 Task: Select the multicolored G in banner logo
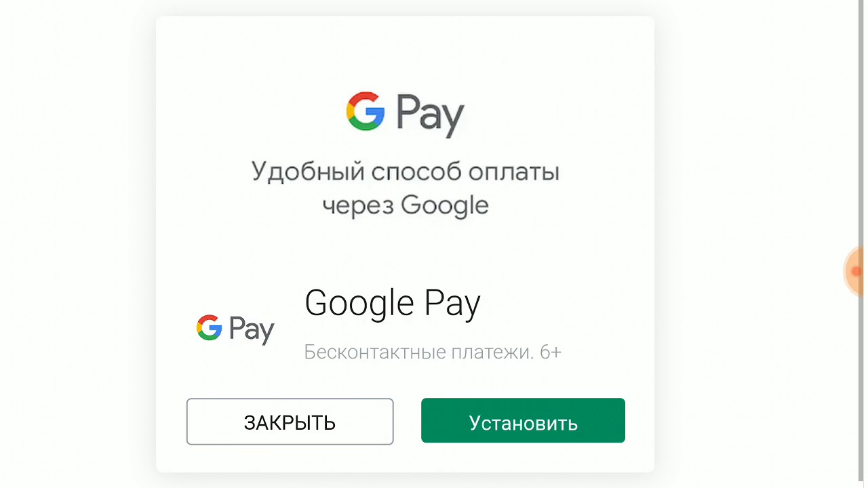point(366,111)
